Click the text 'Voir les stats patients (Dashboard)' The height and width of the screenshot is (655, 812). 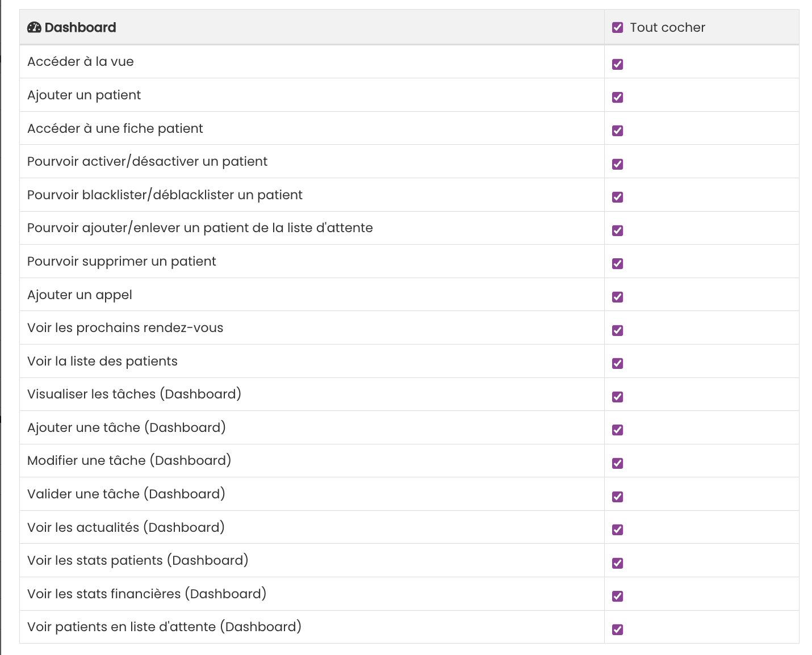click(x=138, y=560)
